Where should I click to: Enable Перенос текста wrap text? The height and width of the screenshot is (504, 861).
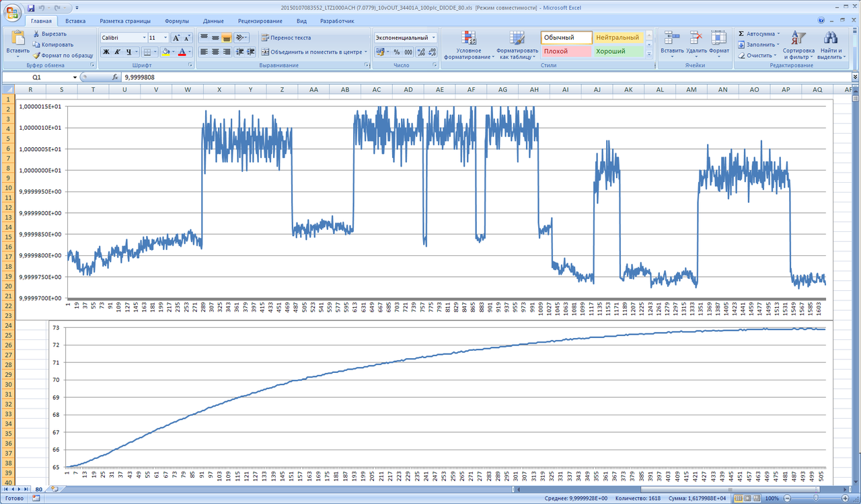point(287,38)
